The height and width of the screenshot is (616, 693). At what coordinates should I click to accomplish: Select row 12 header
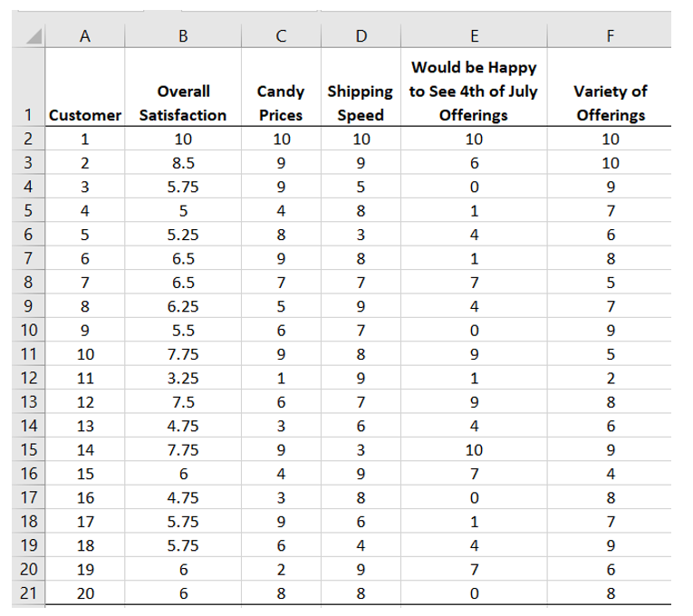click(x=29, y=378)
